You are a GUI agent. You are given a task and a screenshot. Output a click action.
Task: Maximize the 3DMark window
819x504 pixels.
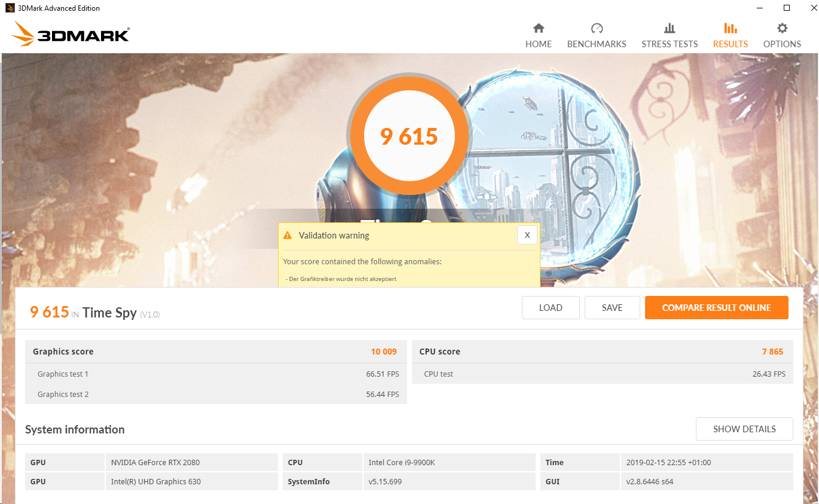(x=787, y=8)
